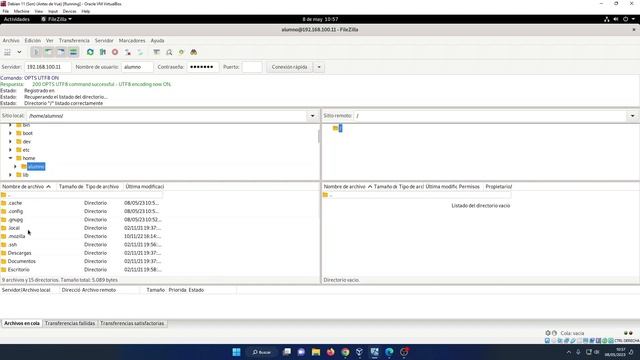Select the parent directory row in remote list
Image resolution: width=640 pixels, height=360 pixels.
[x=416, y=195]
